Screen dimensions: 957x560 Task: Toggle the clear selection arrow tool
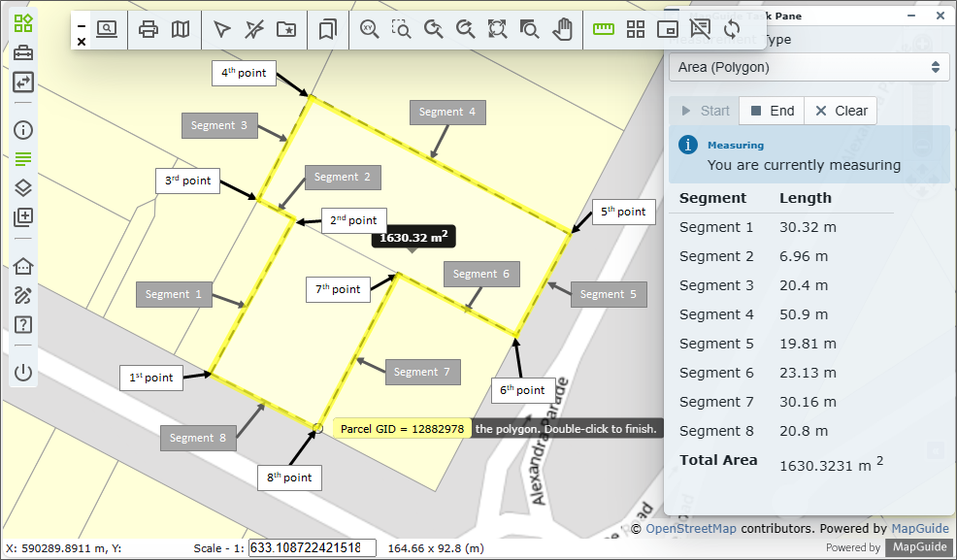click(x=253, y=29)
